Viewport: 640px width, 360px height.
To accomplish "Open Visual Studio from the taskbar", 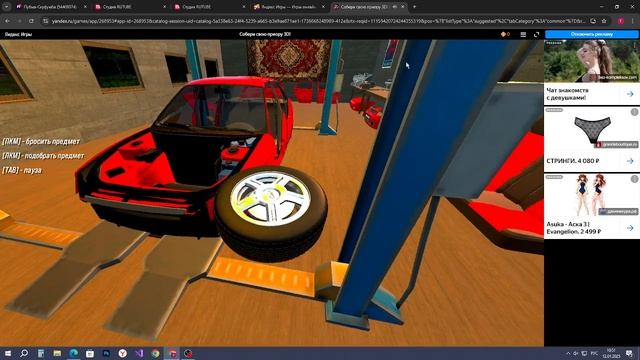I will click(139, 353).
